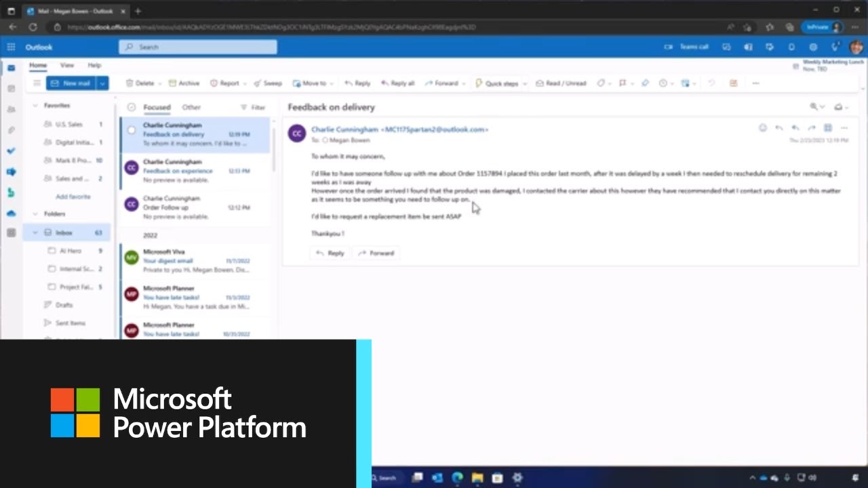The width and height of the screenshot is (868, 488).
Task: Click the flag icon in the ribbon
Action: [x=621, y=83]
